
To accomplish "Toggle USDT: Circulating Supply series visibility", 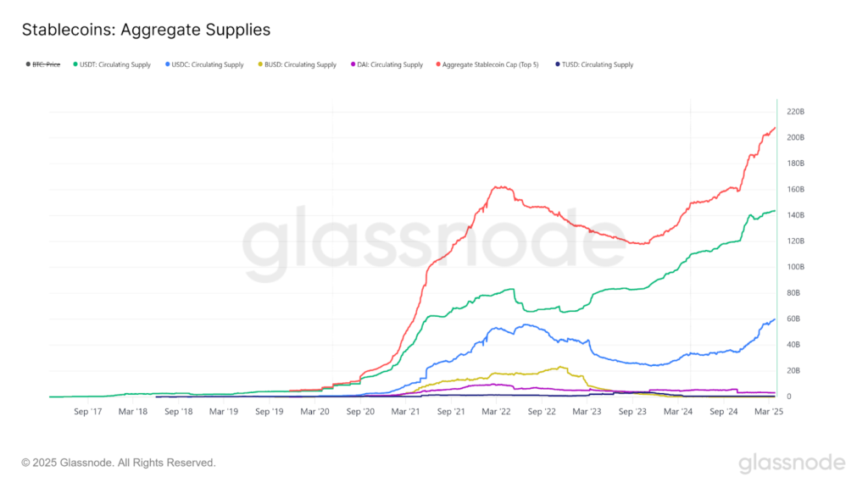I will click(x=116, y=64).
